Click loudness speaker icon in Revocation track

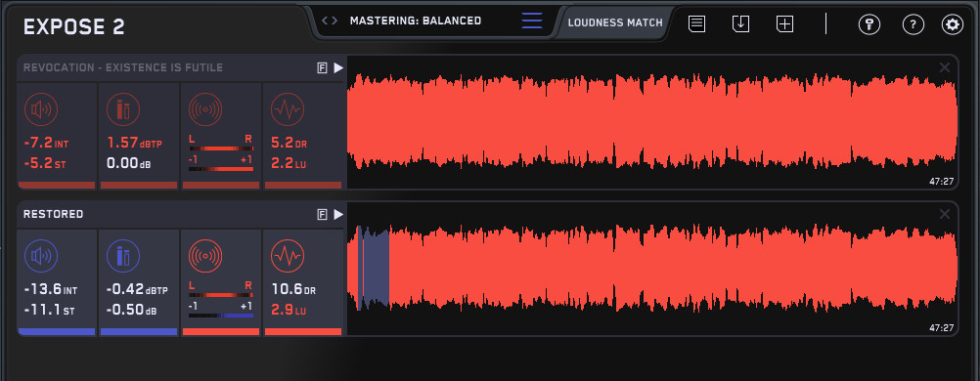tap(41, 110)
